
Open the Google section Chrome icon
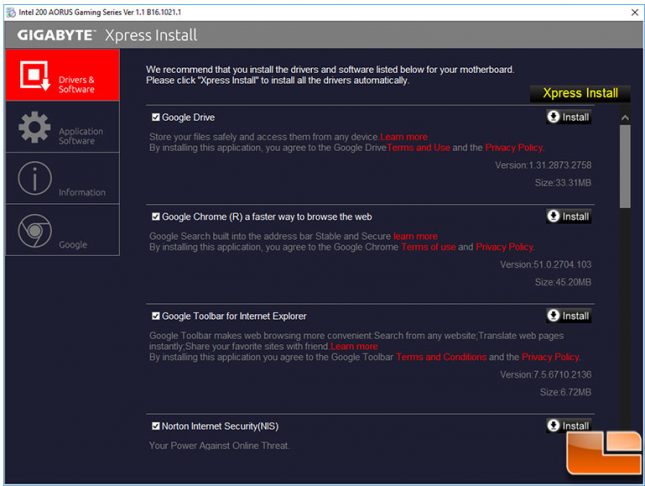pyautogui.click(x=35, y=231)
